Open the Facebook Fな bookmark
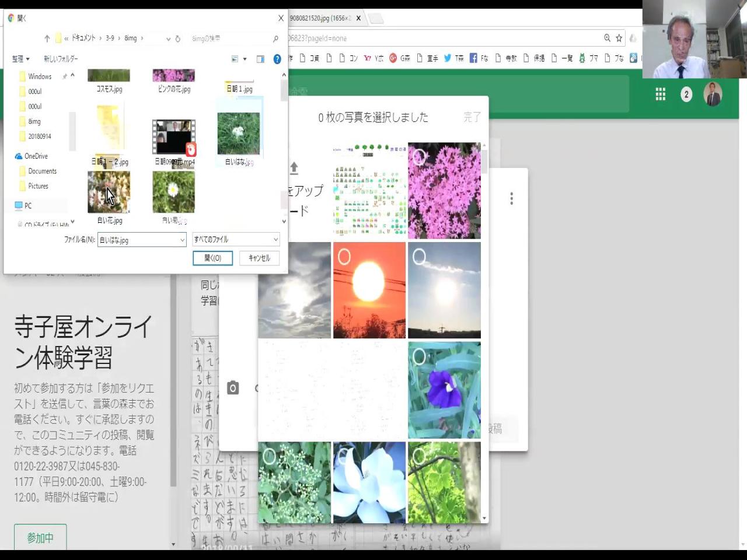 [x=479, y=58]
